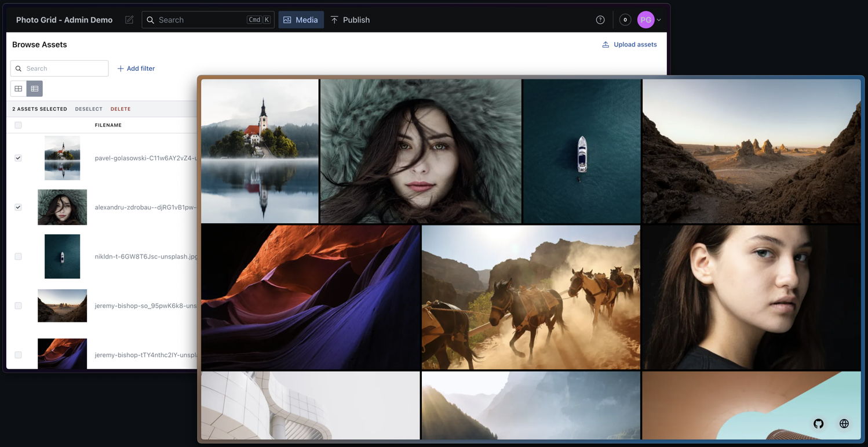Open orange purple canyon photo in grid
Image resolution: width=868 pixels, height=447 pixels.
tap(310, 297)
